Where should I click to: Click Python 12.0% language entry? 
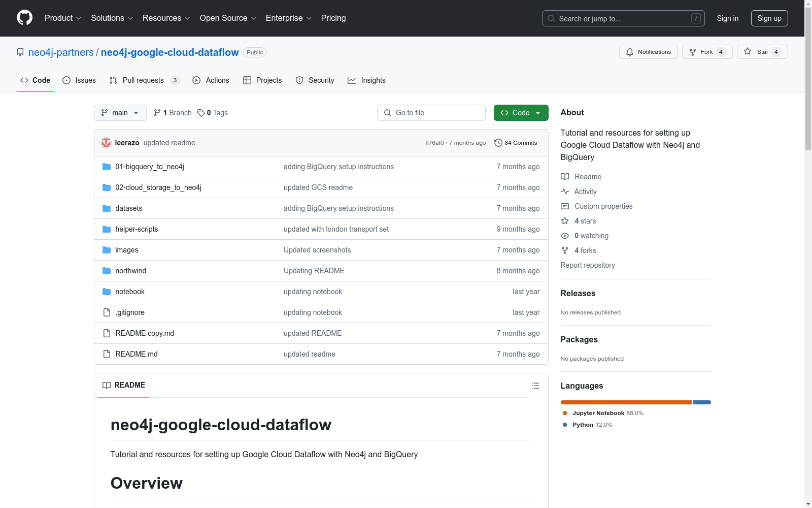pos(588,425)
